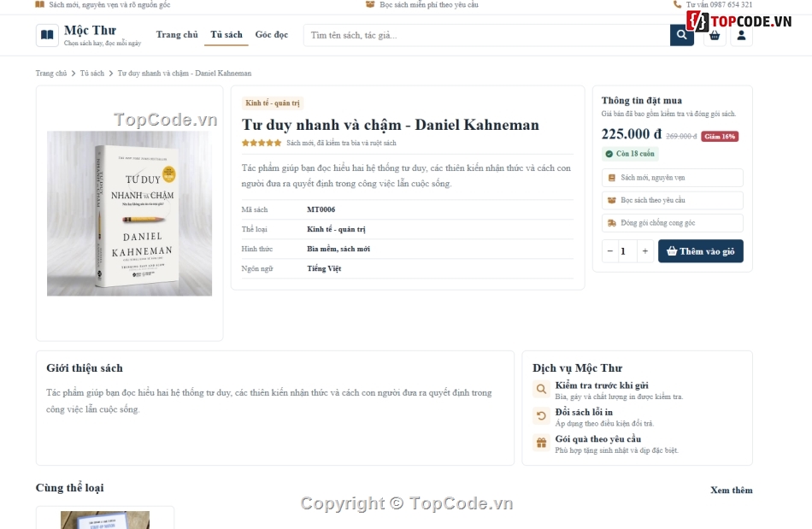Click the Tư duy nhanh và chậm cover image

coord(129,214)
